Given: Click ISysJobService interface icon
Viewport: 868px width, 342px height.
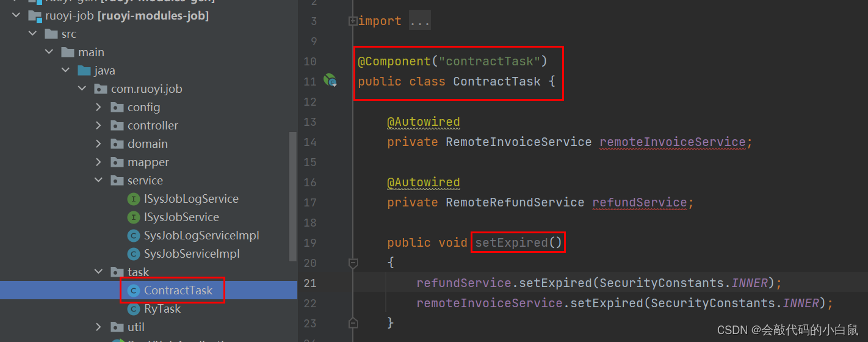Looking at the screenshot, I should click(133, 217).
